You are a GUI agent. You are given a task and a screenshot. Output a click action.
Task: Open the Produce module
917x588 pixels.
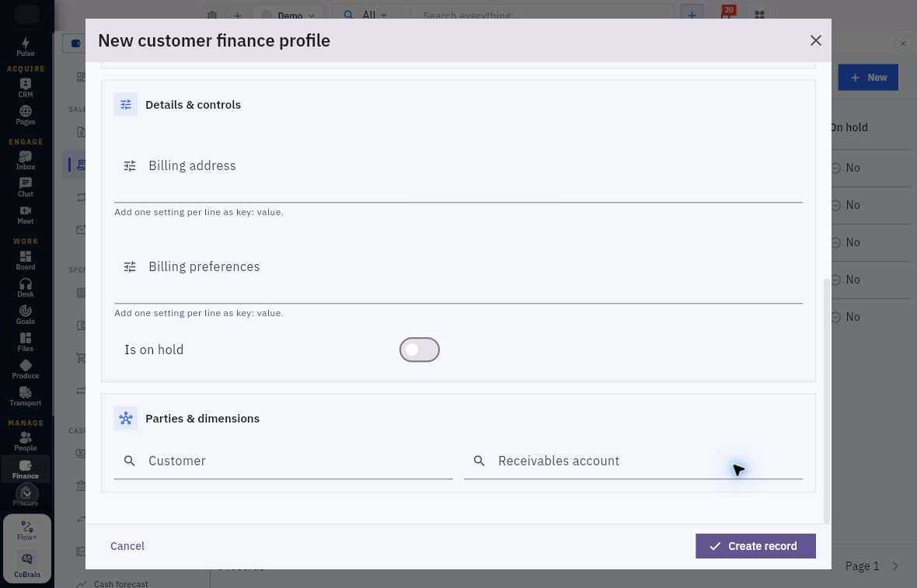[x=25, y=369]
